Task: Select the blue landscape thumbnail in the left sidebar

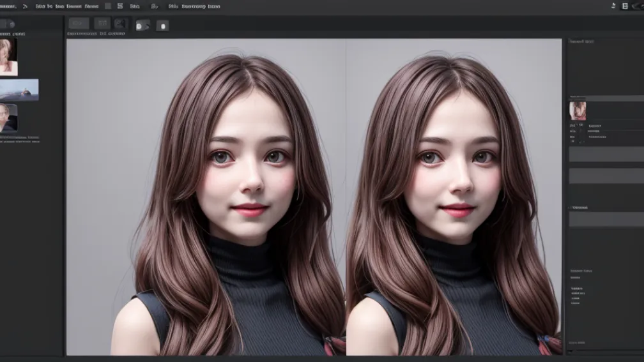Action: (19, 90)
